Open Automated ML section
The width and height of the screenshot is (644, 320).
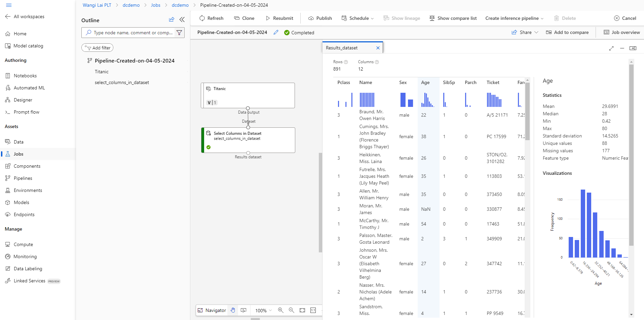coord(25,88)
